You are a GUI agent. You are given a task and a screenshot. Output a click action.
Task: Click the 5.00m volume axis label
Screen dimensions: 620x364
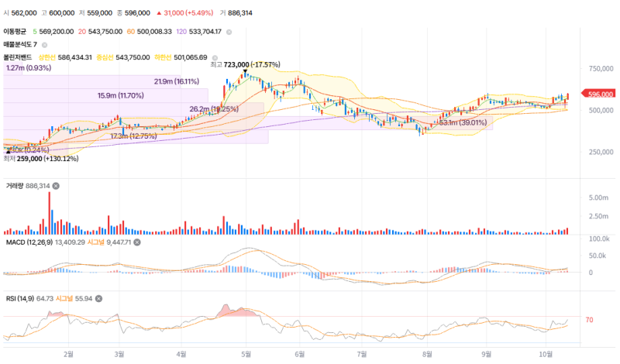pyautogui.click(x=598, y=197)
